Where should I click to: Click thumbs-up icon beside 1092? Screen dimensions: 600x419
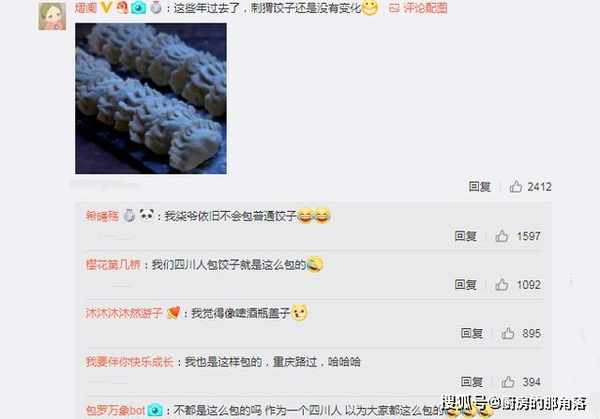coord(502,284)
